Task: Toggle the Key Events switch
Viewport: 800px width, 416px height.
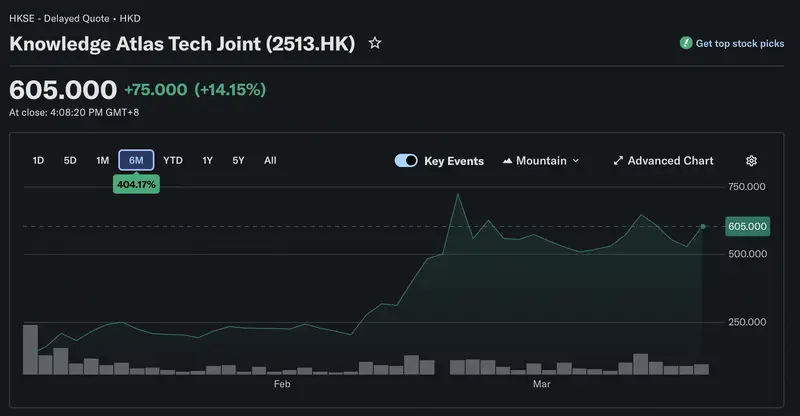Action: coord(406,161)
